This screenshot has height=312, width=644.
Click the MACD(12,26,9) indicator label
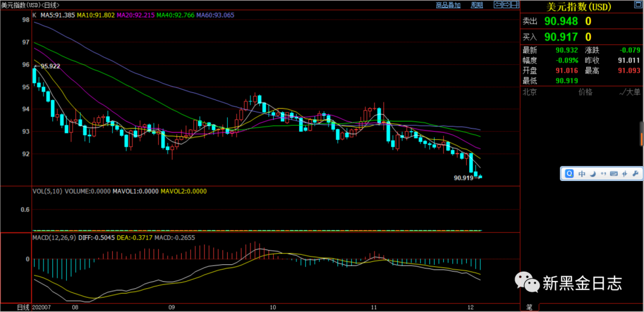(54, 238)
